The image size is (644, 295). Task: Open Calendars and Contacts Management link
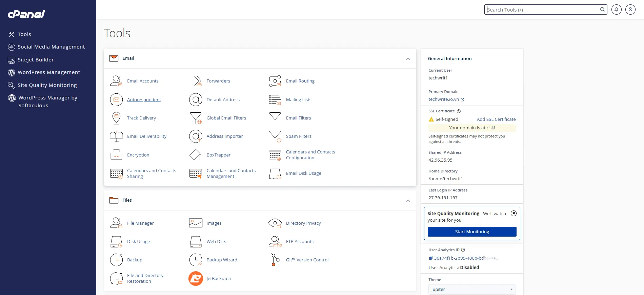(231, 173)
